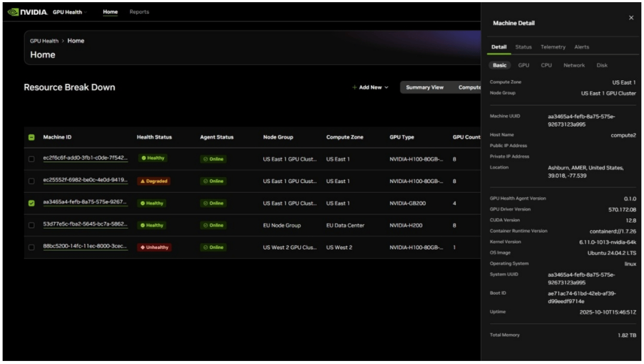This screenshot has width=644, height=364.
Task: Click the GPU Type column header
Action: (x=402, y=137)
